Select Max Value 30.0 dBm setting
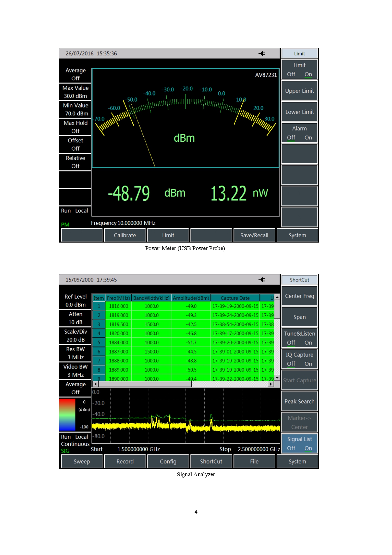The image size is (392, 555). coord(75,92)
